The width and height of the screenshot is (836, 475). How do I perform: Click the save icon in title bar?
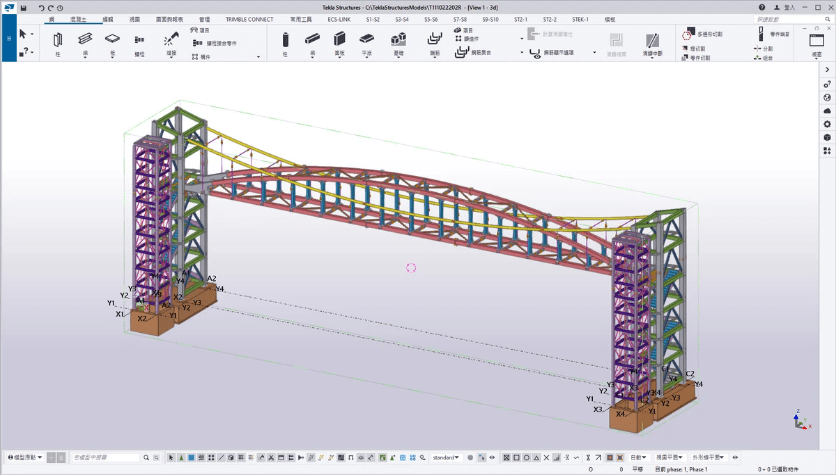[x=24, y=7]
